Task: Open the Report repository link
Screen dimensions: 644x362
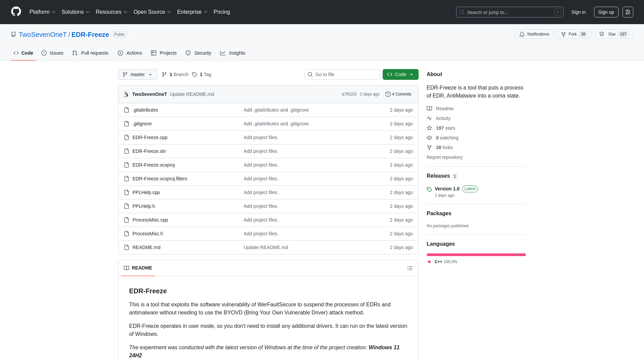Action: coord(444,157)
